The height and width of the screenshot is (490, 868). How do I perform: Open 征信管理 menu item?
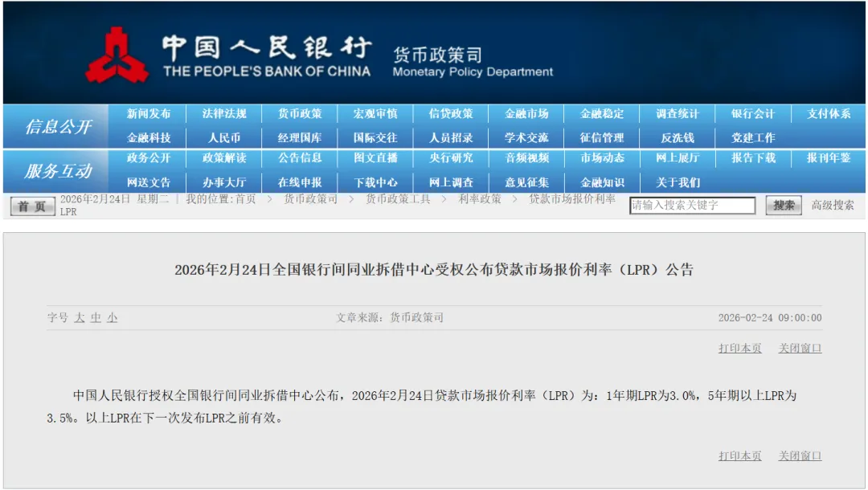pos(602,137)
